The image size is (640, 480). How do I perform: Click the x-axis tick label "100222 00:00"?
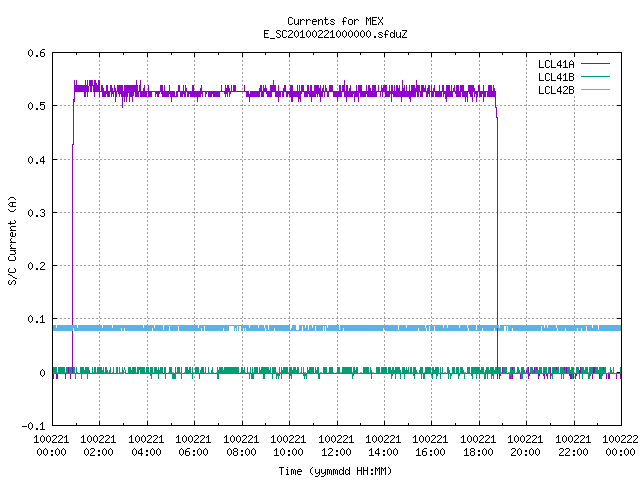coord(620,446)
